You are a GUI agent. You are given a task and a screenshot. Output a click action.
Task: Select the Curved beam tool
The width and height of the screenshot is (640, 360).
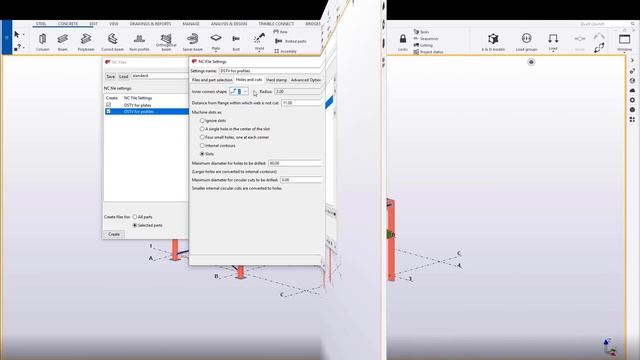pos(112,42)
